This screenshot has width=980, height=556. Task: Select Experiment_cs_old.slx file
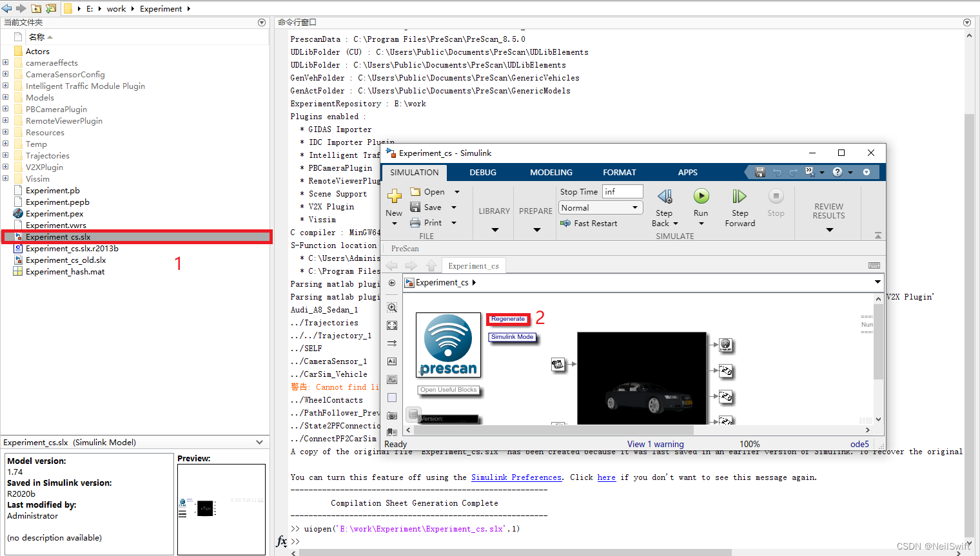(x=66, y=260)
